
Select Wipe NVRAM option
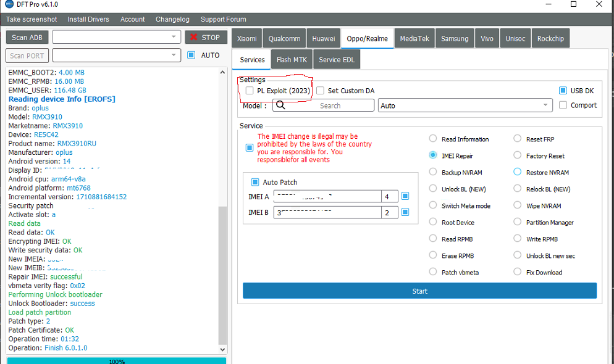coord(517,205)
